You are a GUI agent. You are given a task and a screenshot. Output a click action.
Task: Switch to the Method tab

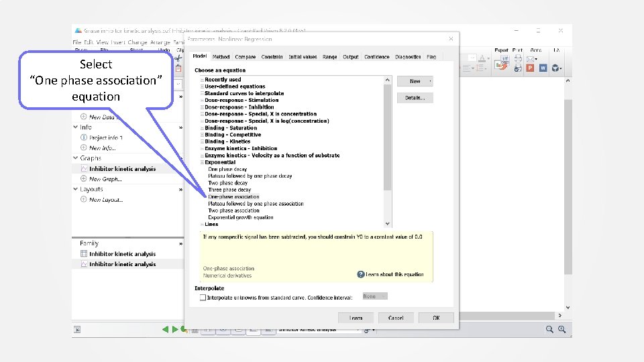click(221, 57)
